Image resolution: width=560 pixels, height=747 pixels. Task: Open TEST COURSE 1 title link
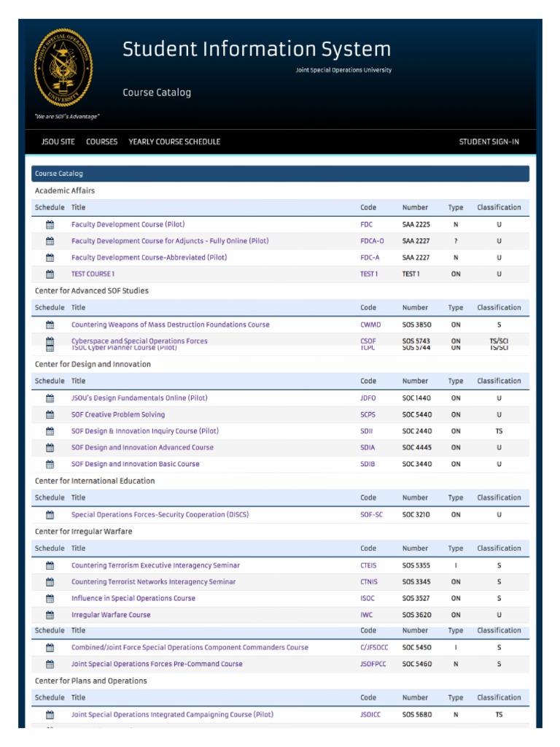93,274
